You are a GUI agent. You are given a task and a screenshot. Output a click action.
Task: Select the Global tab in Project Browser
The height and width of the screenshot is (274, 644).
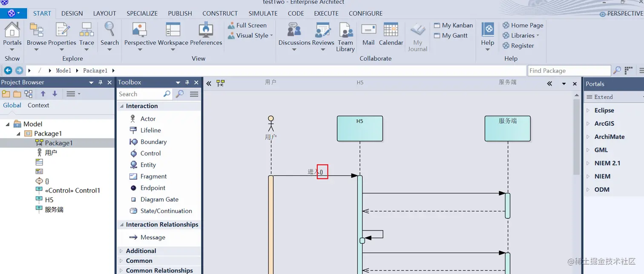click(12, 105)
